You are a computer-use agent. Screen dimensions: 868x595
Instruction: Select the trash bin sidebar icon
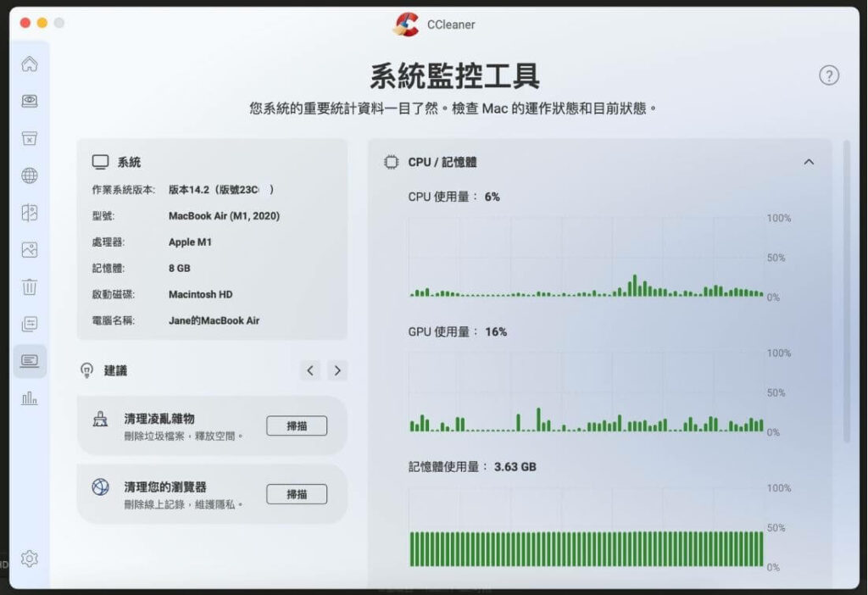(30, 286)
